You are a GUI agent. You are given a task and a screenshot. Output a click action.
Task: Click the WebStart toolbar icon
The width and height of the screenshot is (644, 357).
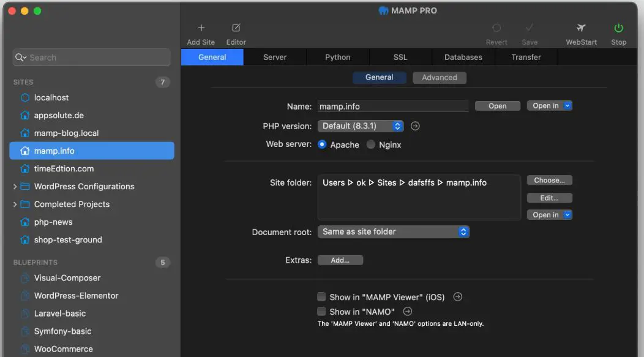pos(580,28)
